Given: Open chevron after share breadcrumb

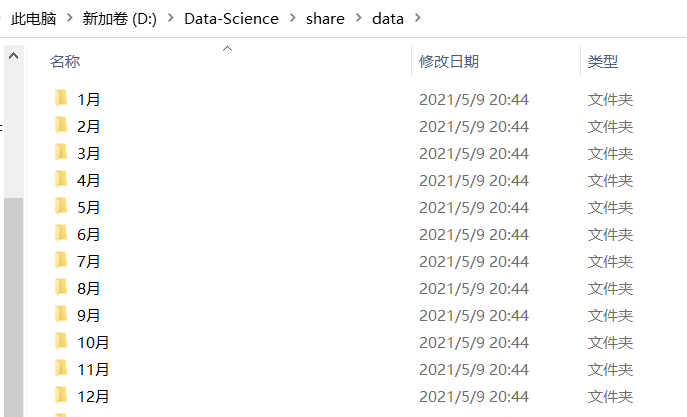Looking at the screenshot, I should [358, 19].
